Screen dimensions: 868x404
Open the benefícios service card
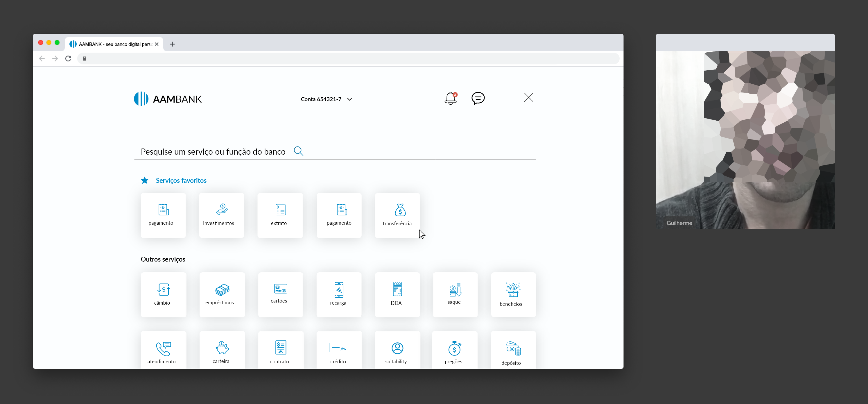514,295
